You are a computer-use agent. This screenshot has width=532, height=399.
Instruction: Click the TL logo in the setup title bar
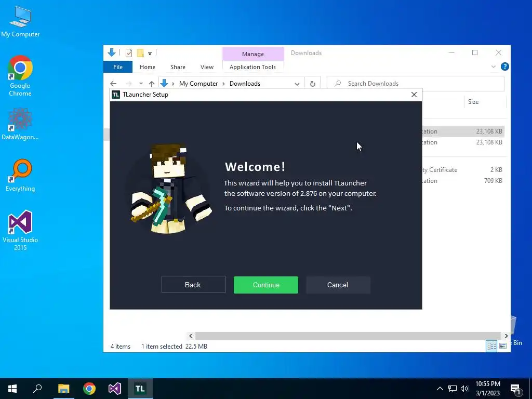tap(116, 95)
